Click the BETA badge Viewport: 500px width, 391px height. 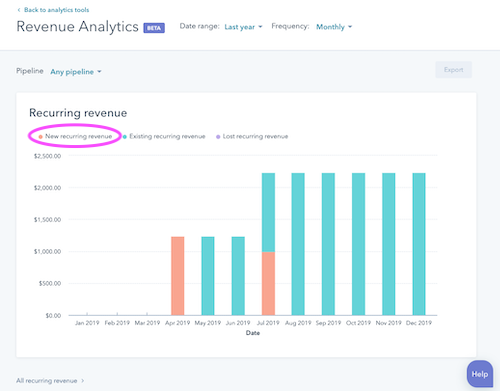coord(154,28)
